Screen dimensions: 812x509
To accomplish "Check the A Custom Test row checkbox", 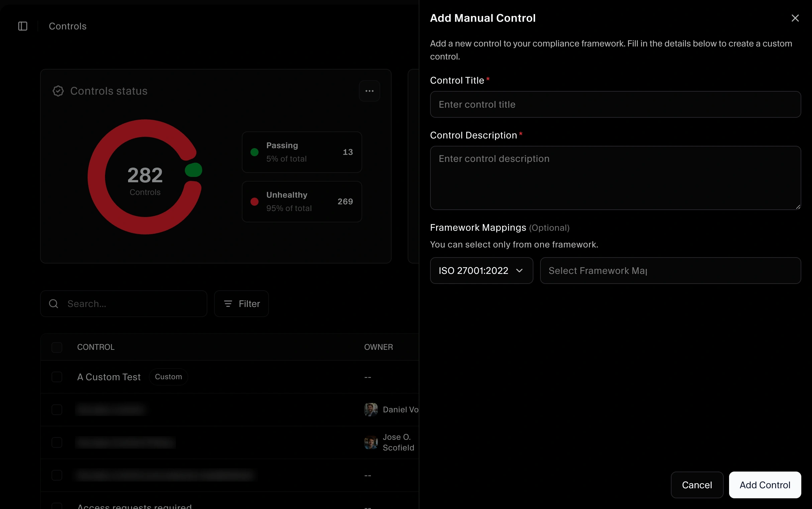I will [x=57, y=377].
